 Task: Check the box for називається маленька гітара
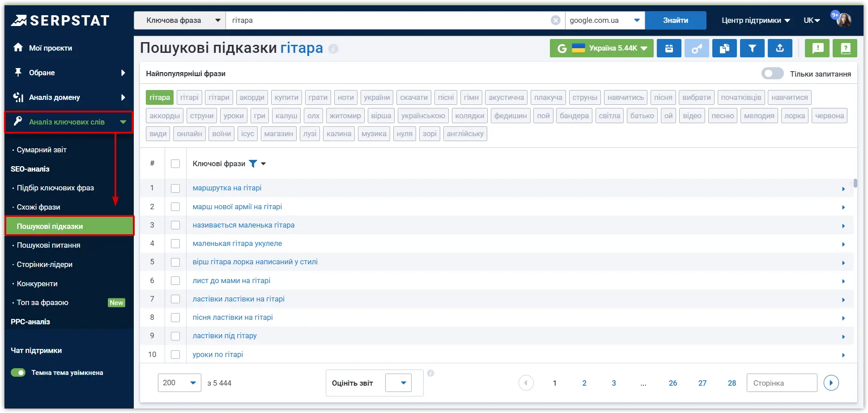pyautogui.click(x=175, y=225)
